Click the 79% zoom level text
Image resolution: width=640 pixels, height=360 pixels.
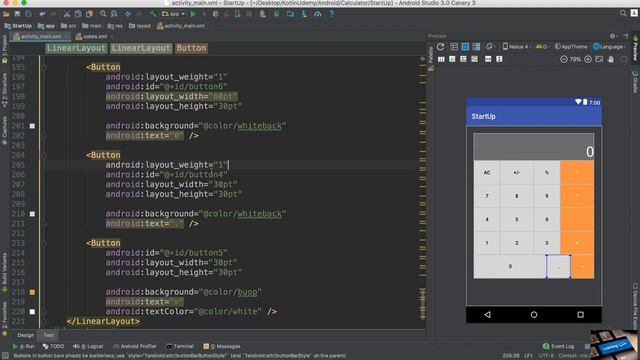(575, 59)
